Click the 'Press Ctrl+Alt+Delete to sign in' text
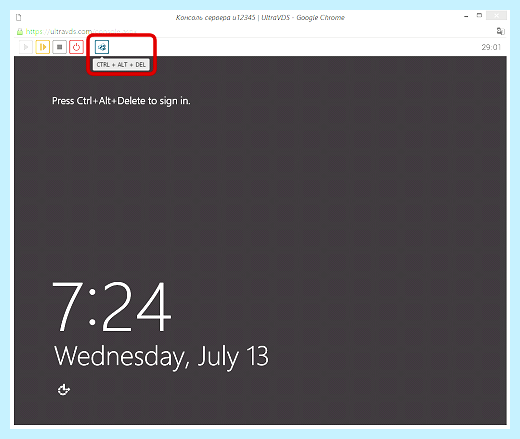Viewport: 520px width, 439px height. pos(121,101)
